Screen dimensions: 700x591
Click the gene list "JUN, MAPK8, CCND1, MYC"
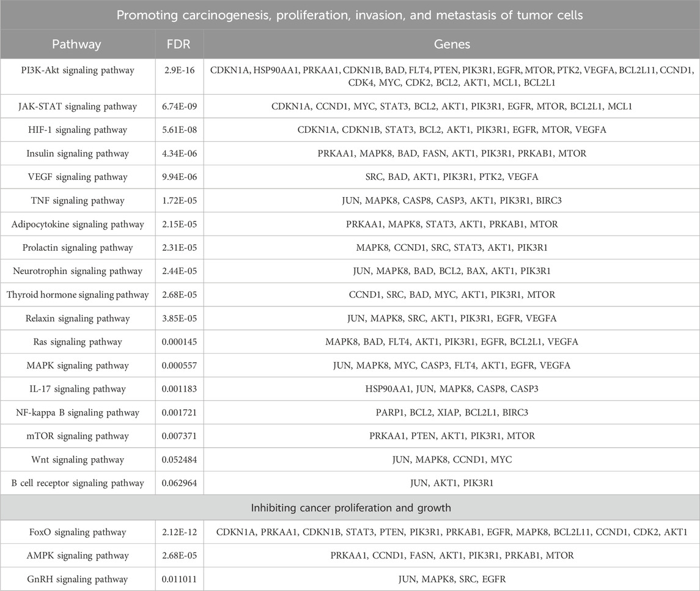pos(452,459)
